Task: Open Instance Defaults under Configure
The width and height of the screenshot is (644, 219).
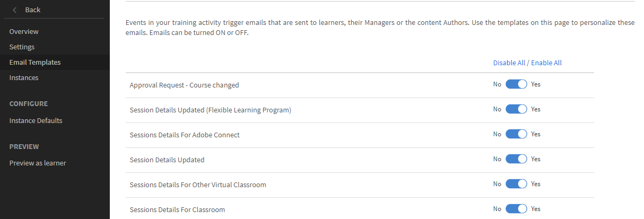Action: pos(36,121)
